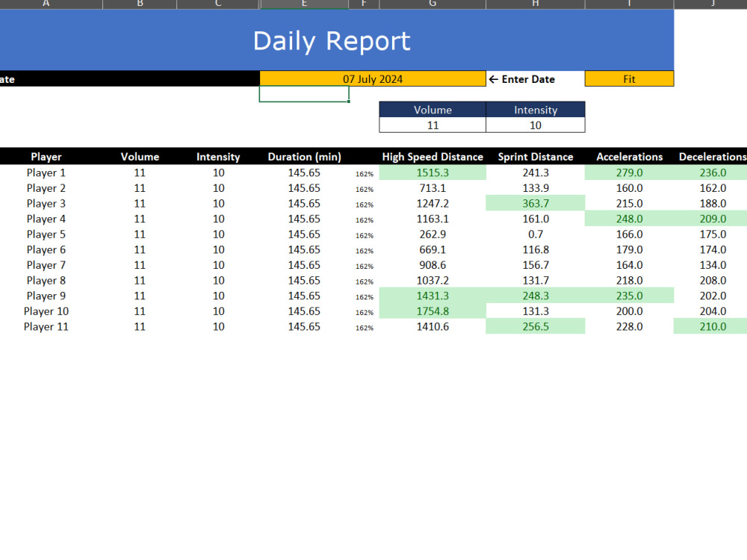The width and height of the screenshot is (747, 560).
Task: Select the Player 6 name cell
Action: [46, 249]
